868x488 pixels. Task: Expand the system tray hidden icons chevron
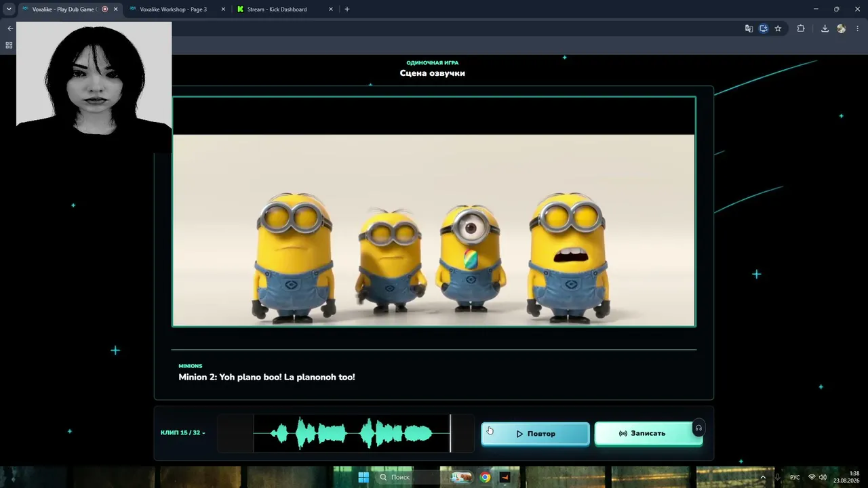click(763, 477)
